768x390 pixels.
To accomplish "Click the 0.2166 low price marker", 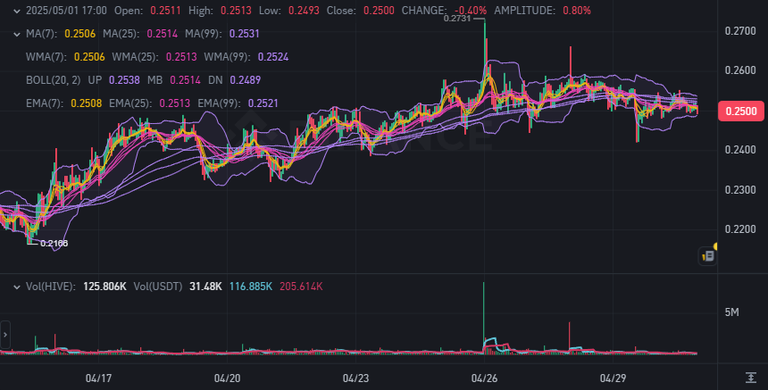I will pyautogui.click(x=54, y=243).
